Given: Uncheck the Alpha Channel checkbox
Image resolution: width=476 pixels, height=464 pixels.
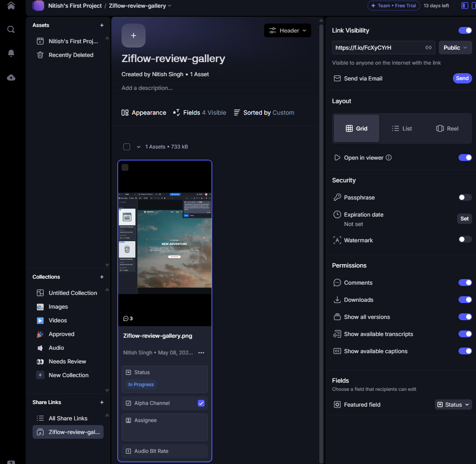Looking at the screenshot, I should tap(201, 403).
